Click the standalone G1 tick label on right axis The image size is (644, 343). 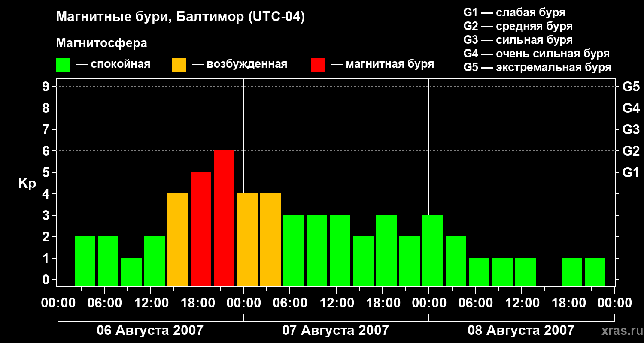click(631, 172)
